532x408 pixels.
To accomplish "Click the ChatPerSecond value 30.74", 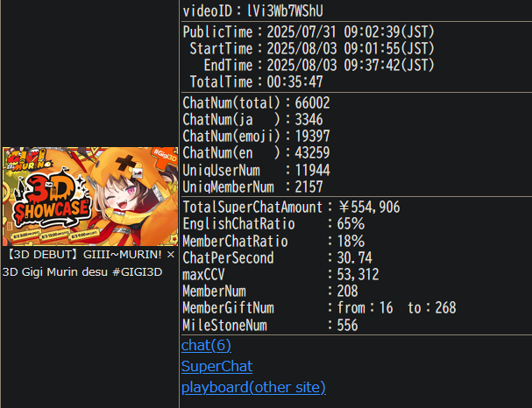I will [355, 258].
